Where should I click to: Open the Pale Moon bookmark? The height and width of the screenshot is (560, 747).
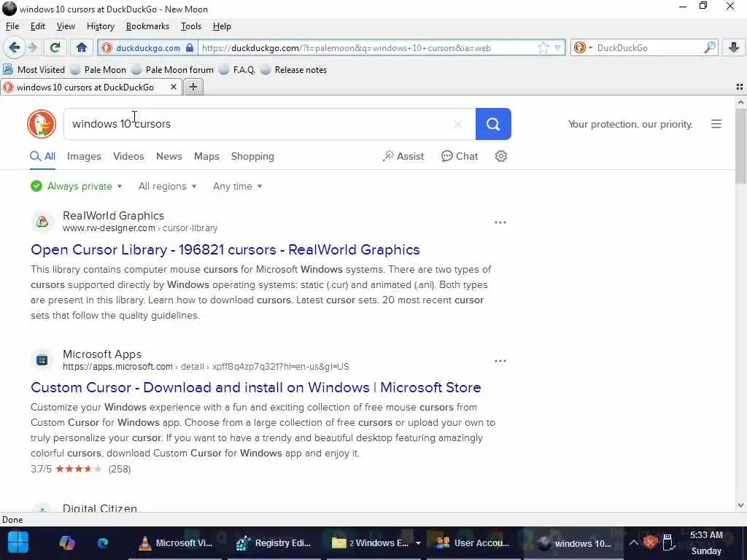pyautogui.click(x=98, y=69)
